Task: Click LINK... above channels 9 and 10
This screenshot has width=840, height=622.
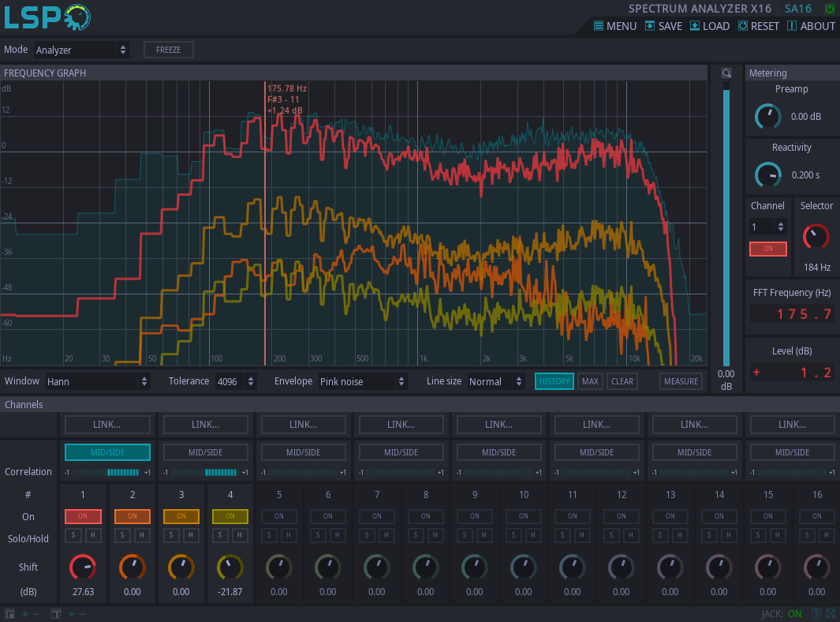Action: pyautogui.click(x=498, y=424)
